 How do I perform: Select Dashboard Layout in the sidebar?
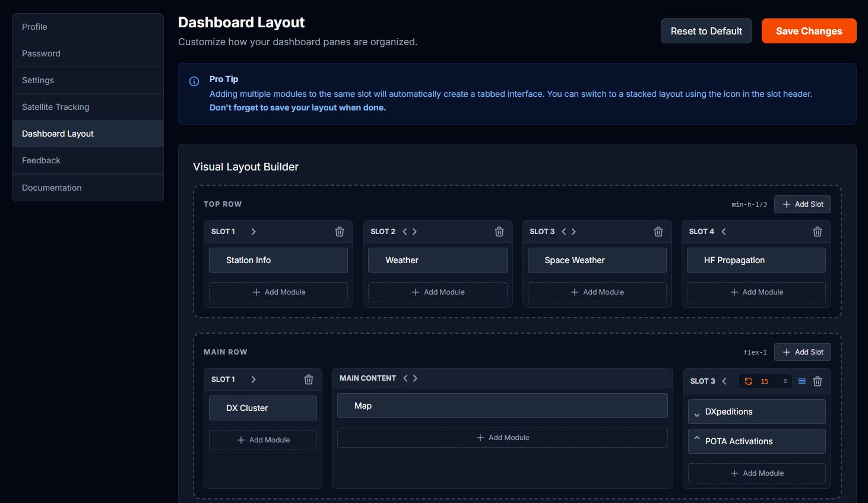(x=88, y=134)
